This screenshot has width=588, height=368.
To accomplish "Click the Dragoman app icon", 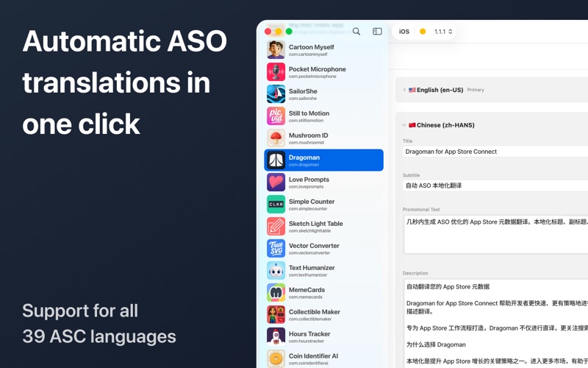I will (x=276, y=160).
